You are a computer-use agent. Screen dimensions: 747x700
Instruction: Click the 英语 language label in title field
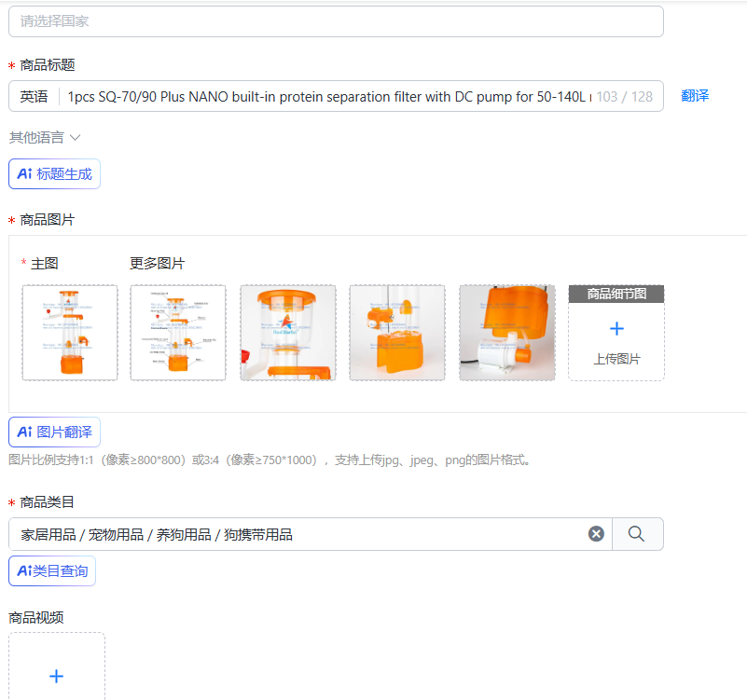34,97
